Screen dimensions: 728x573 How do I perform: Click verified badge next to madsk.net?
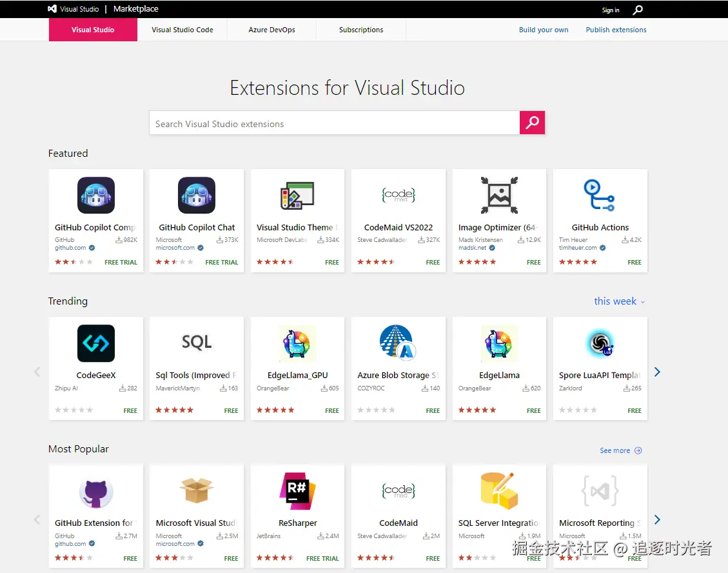point(492,248)
